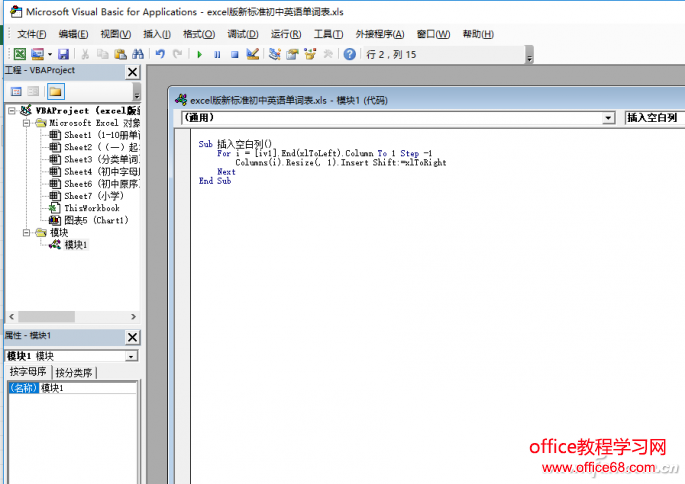
Task: Open the 编辑(E) menu
Action: [73, 34]
